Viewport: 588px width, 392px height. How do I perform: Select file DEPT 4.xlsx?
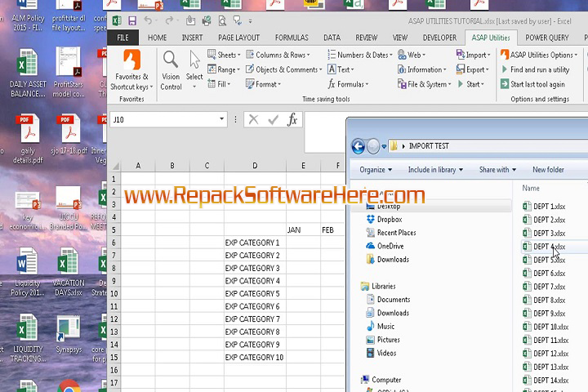(x=544, y=247)
